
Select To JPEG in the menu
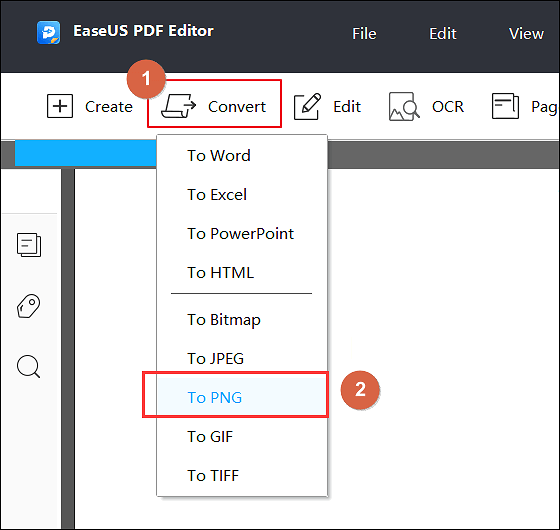click(x=242, y=358)
